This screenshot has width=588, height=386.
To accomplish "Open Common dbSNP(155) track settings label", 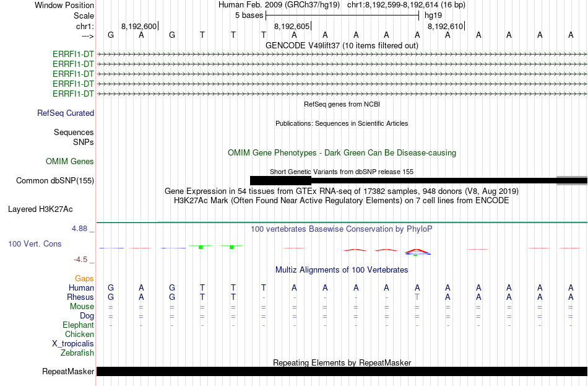I will (x=55, y=181).
